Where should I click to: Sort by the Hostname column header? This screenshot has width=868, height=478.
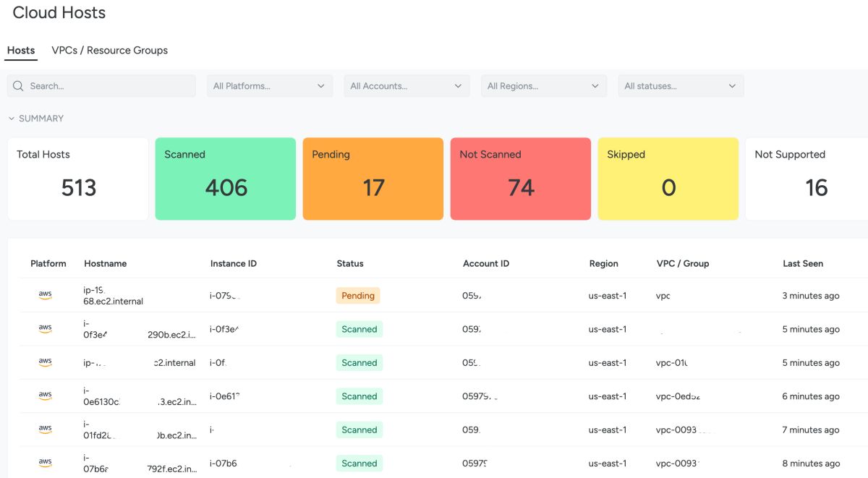click(x=106, y=263)
